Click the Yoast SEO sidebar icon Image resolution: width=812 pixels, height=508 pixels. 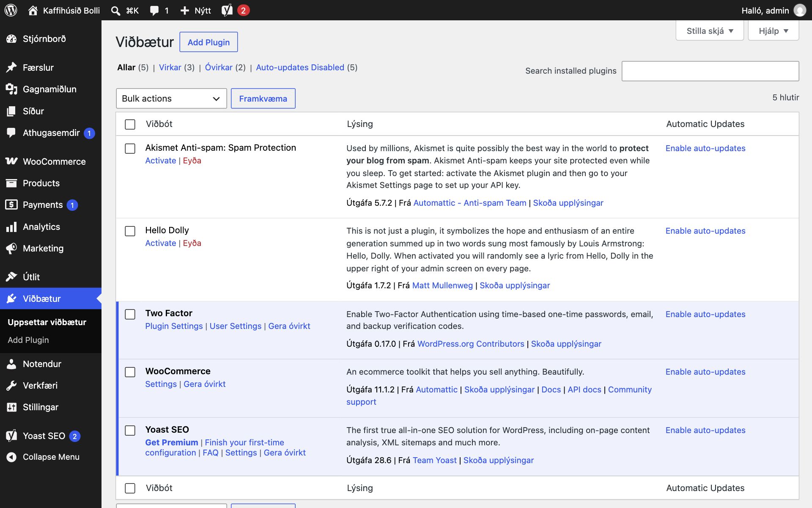11,436
